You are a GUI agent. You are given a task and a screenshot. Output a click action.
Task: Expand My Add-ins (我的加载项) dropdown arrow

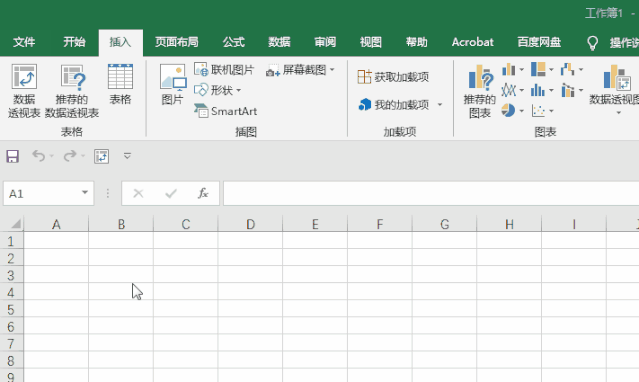(440, 105)
